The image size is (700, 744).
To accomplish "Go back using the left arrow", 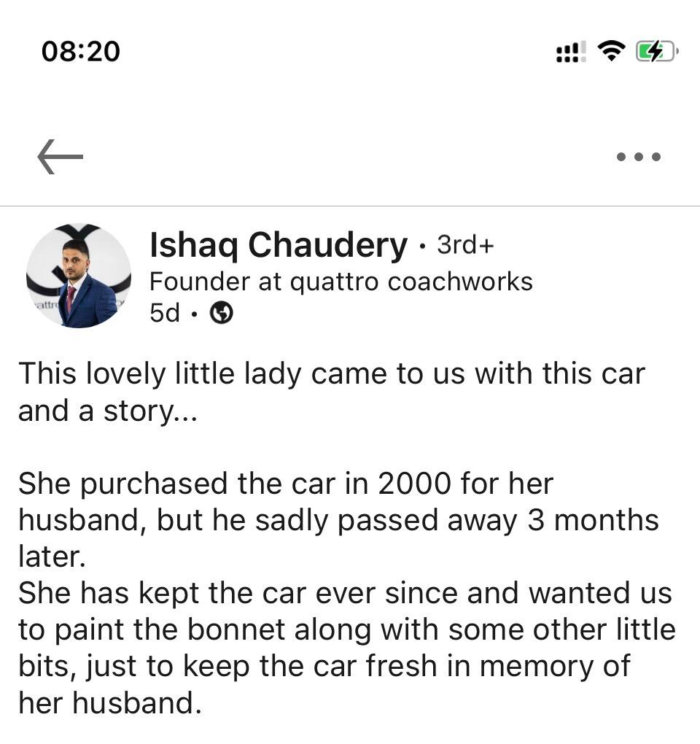I will click(61, 157).
